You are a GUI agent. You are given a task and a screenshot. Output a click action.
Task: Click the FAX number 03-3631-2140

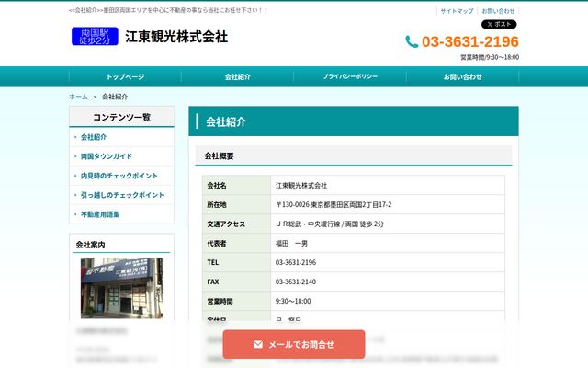point(296,282)
